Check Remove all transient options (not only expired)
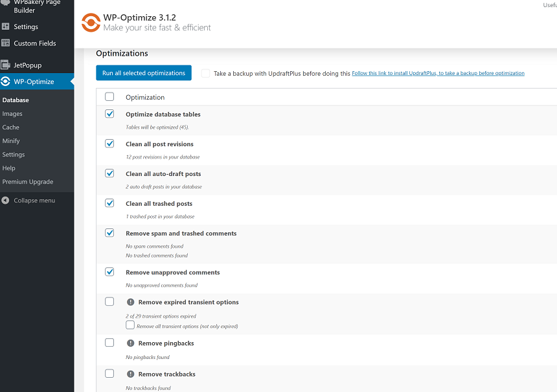The height and width of the screenshot is (392, 557). 130,325
